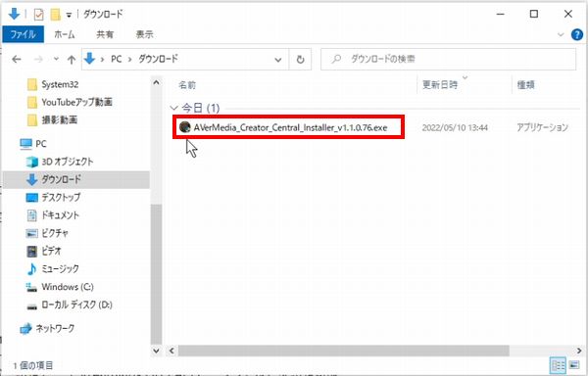The image size is (588, 376).
Task: Click the New folder quick access icon
Action: [x=56, y=15]
